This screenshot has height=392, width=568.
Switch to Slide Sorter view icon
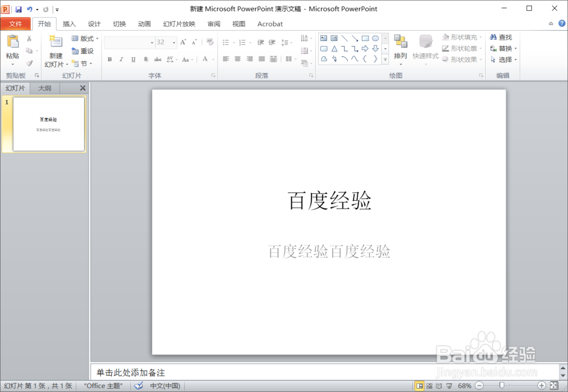(x=429, y=386)
